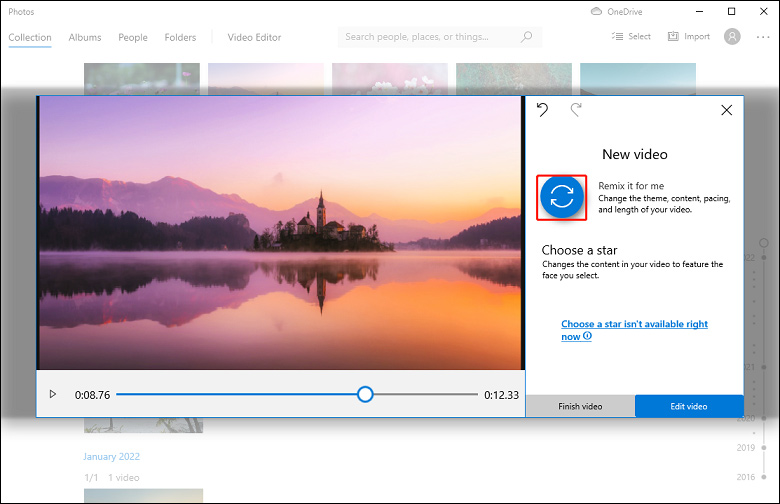Click the Edit video button
780x504 pixels.
[x=689, y=406]
